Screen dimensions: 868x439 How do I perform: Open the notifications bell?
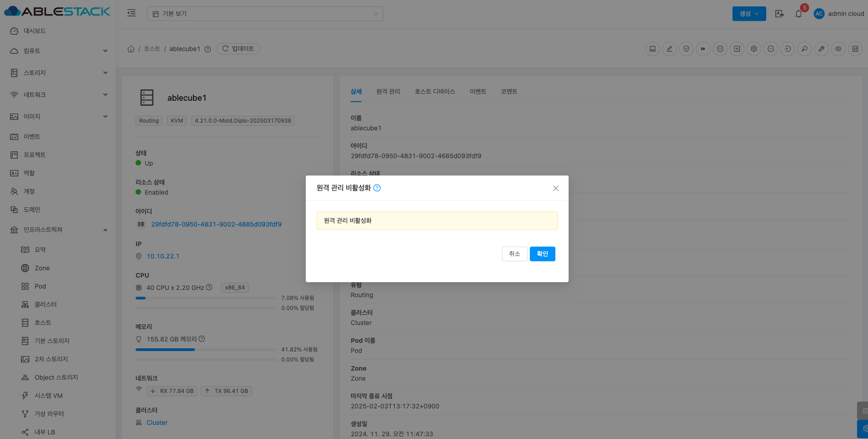point(798,14)
